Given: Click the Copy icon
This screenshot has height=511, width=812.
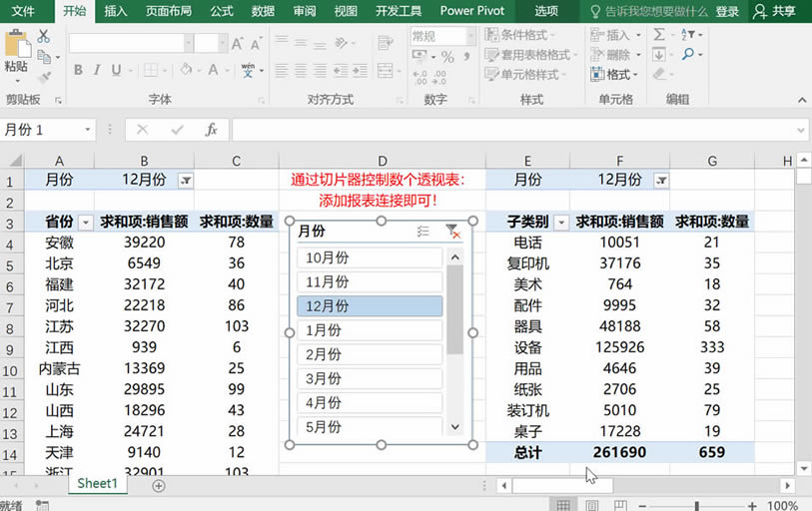Looking at the screenshot, I should click(44, 57).
